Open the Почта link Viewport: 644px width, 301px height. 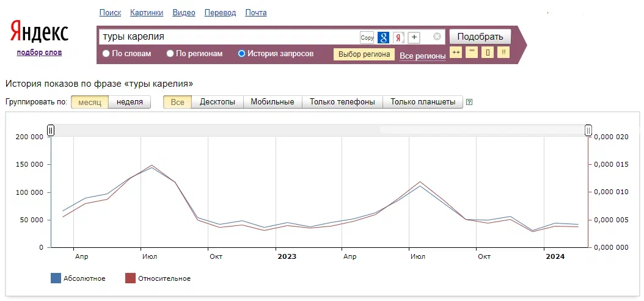[256, 13]
